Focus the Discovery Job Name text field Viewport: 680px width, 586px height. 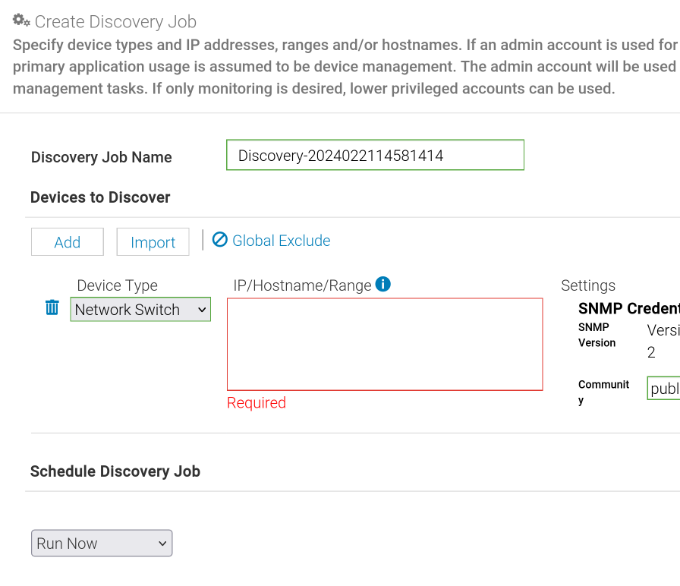(x=375, y=156)
